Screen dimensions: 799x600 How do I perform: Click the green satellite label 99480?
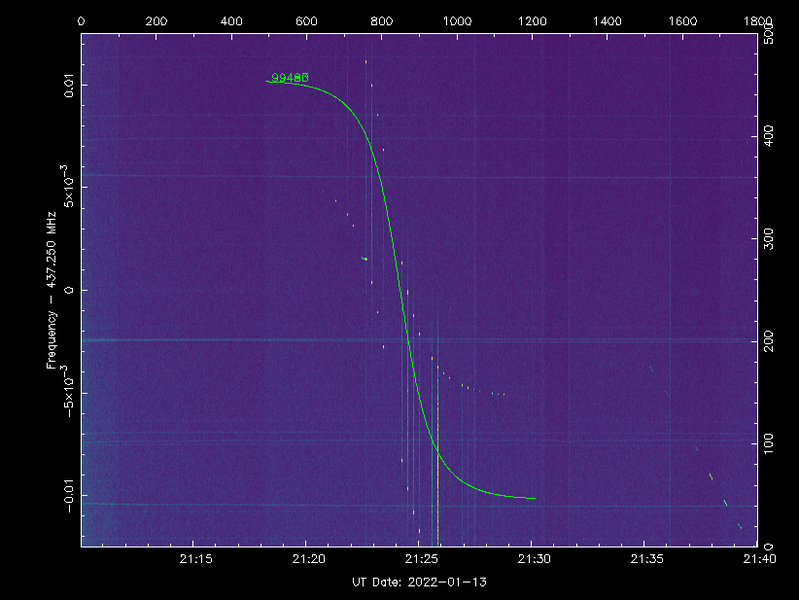click(289, 77)
